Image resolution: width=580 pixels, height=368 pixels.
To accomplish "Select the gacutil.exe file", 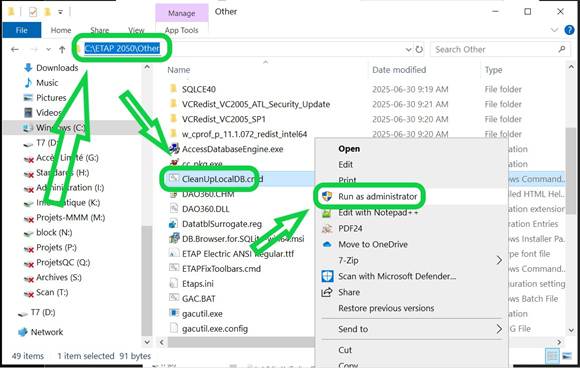I will tap(202, 314).
